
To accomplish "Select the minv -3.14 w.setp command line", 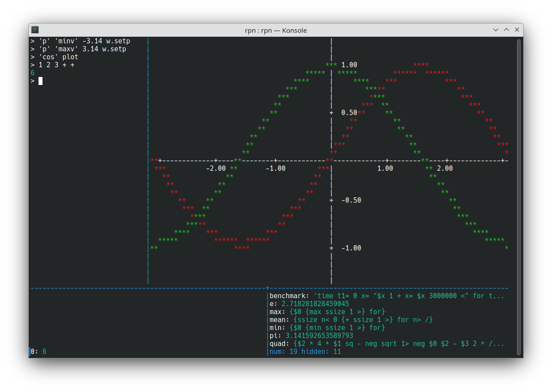I will pyautogui.click(x=80, y=41).
